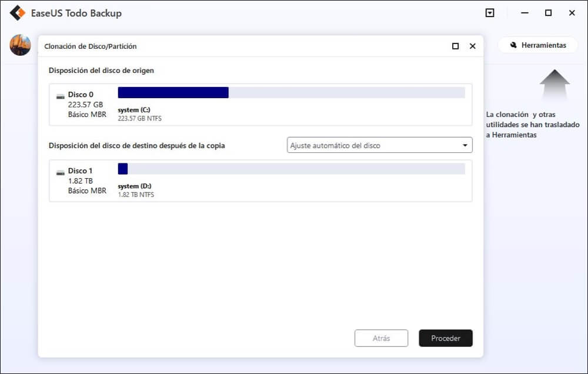
Task: Click the Atrás button
Action: click(381, 338)
